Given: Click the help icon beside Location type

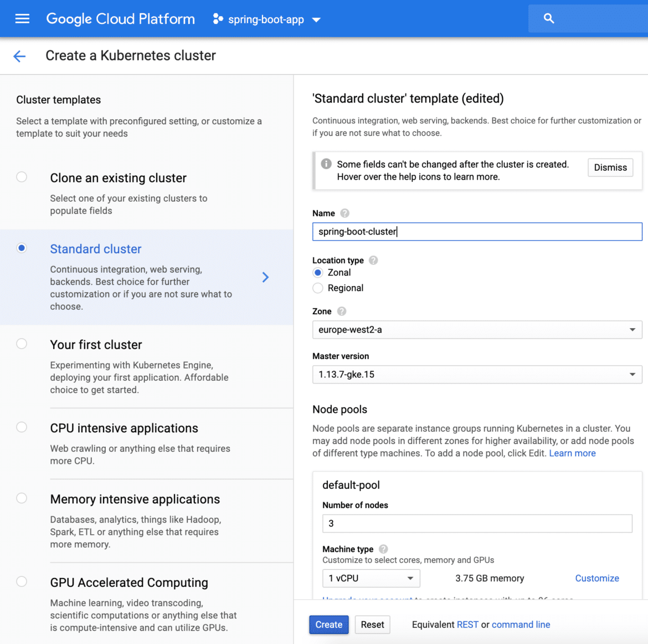Looking at the screenshot, I should click(373, 260).
